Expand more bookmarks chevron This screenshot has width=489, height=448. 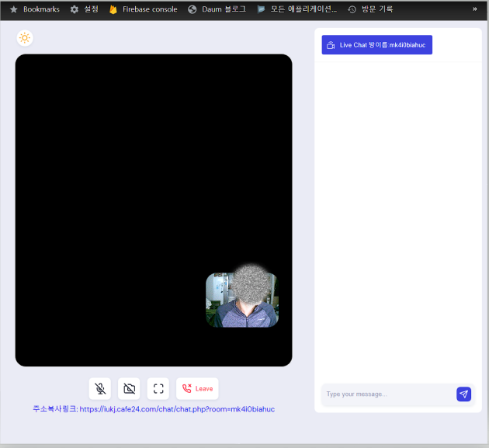(475, 9)
